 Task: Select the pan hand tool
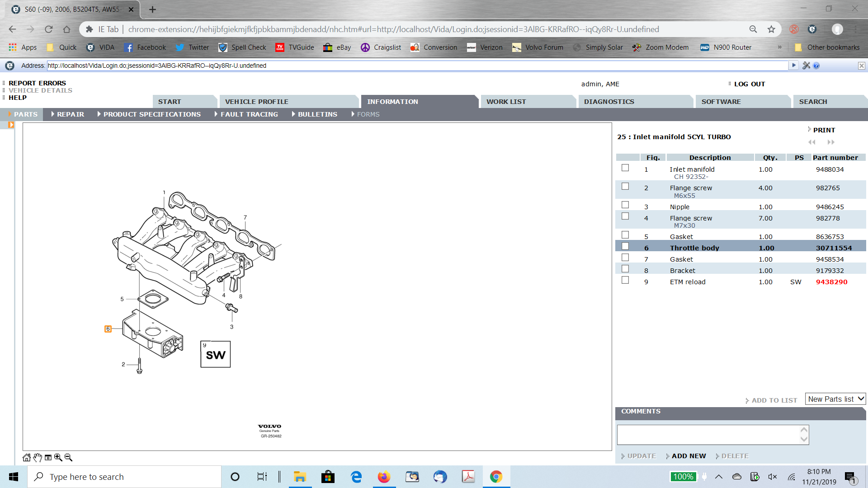pos(38,457)
